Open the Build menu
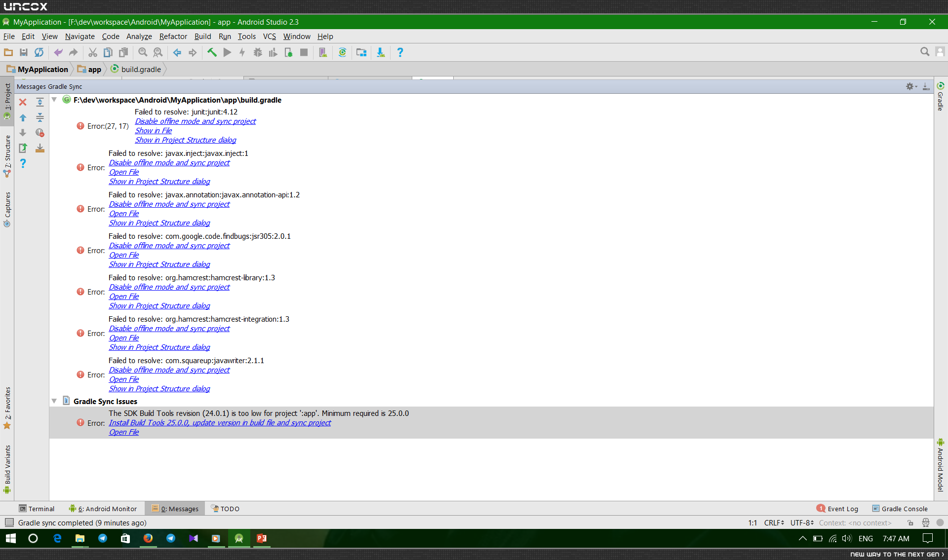The image size is (948, 560). [202, 37]
